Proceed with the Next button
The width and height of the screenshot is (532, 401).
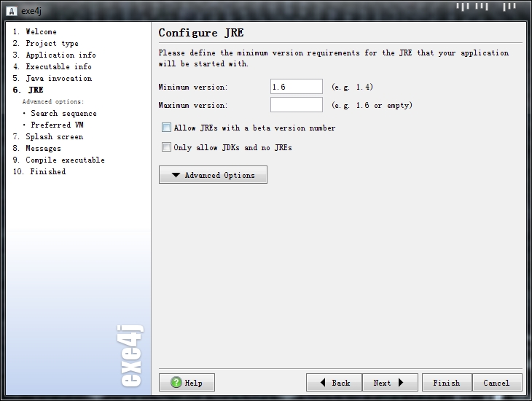pyautogui.click(x=390, y=383)
